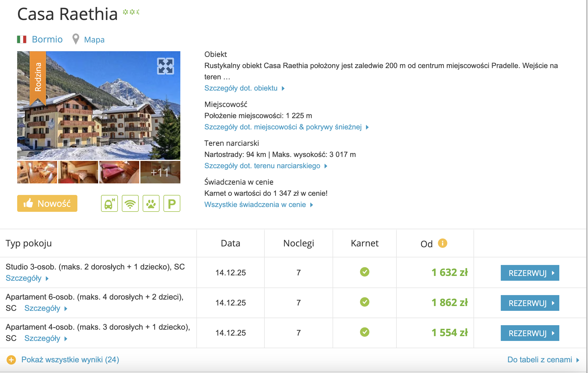Viewport: 588px width, 373px height.
Task: Open the second thumbnail showing a bed
Action: (x=78, y=172)
